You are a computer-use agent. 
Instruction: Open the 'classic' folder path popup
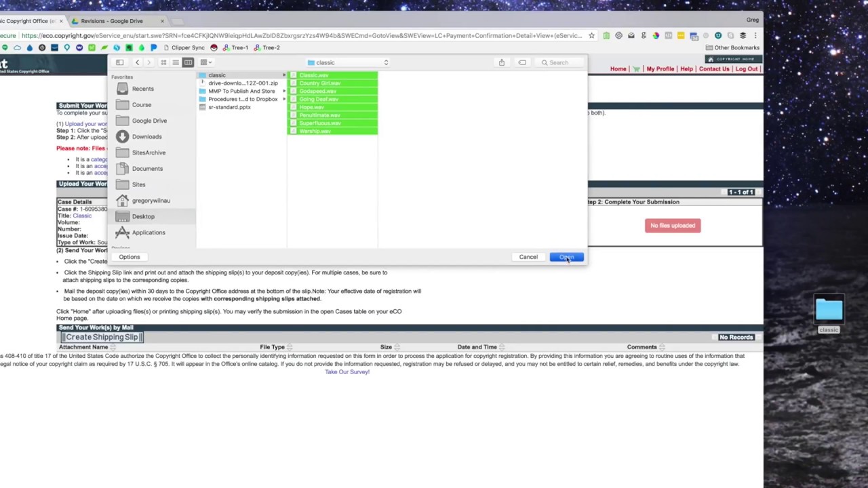point(347,62)
